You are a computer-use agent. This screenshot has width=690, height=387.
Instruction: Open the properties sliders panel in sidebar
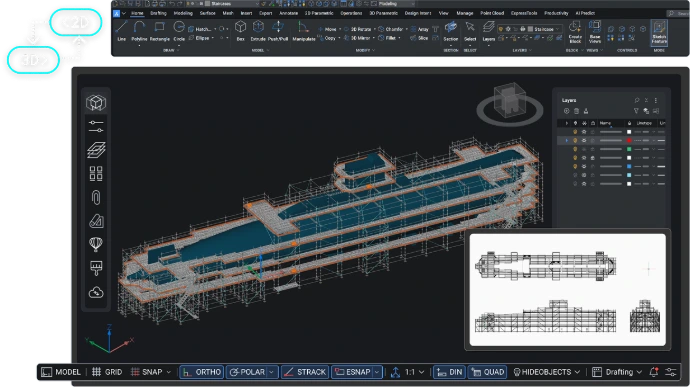point(96,126)
